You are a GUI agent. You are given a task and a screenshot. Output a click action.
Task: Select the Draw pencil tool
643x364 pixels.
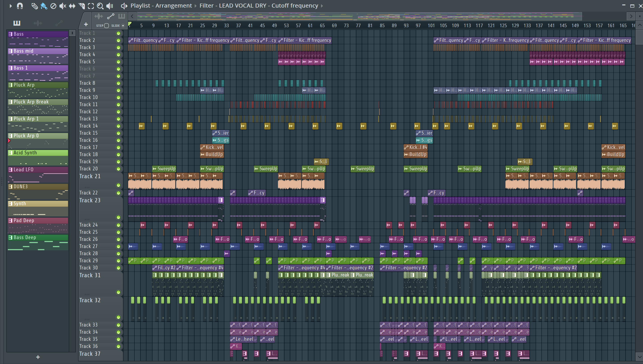[x=35, y=6]
